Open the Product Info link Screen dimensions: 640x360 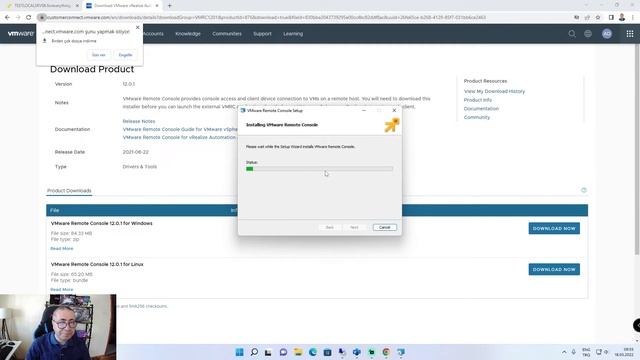click(x=478, y=100)
